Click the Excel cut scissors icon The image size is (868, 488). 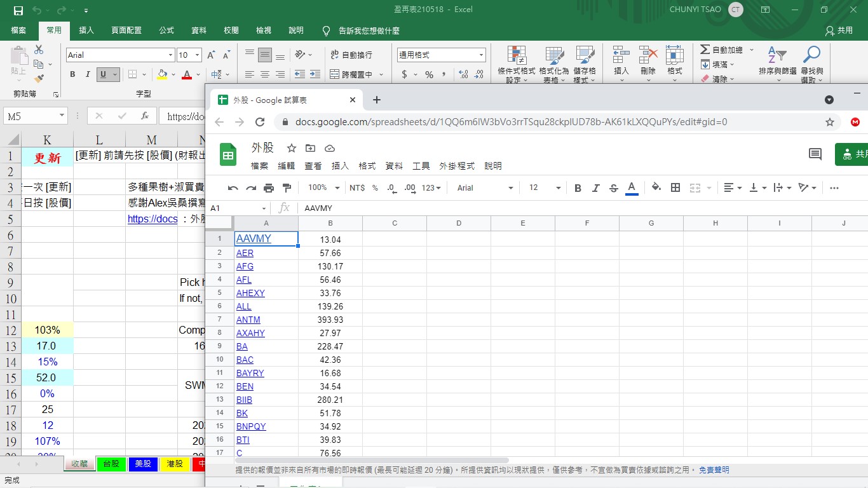pos(39,50)
